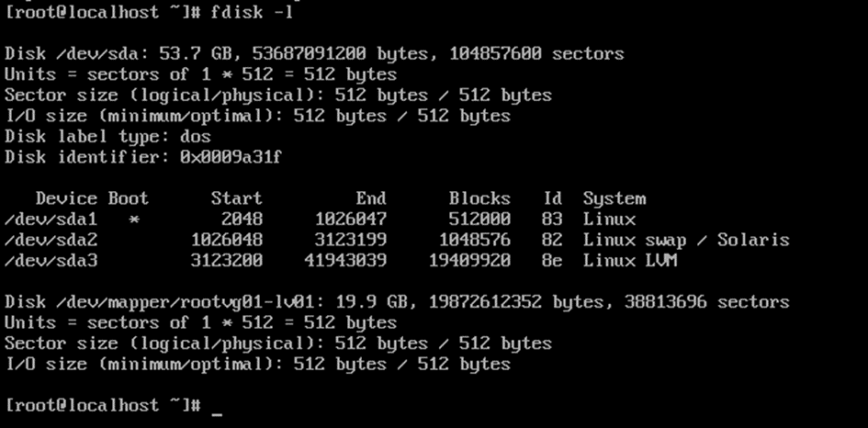868x428 pixels.
Task: Click the Id column header
Action: pyautogui.click(x=552, y=198)
